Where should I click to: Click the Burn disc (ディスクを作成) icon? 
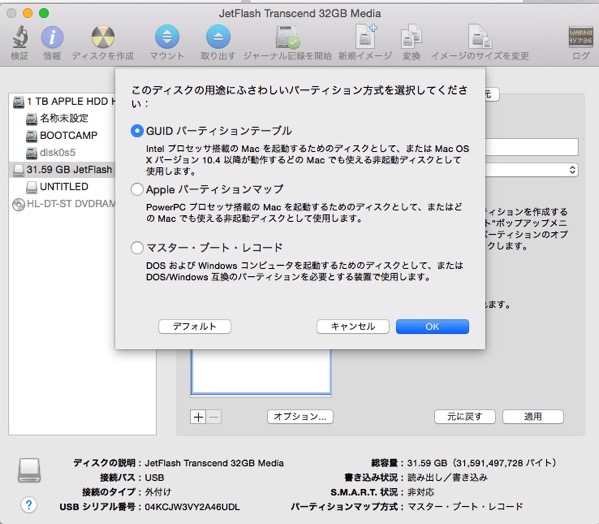point(103,37)
